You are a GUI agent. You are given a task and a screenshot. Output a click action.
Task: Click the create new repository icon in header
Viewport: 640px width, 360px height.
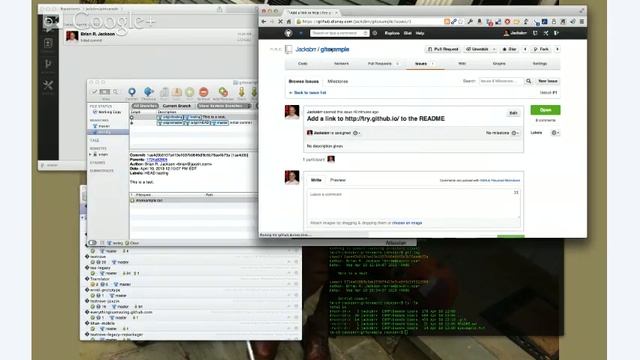535,33
